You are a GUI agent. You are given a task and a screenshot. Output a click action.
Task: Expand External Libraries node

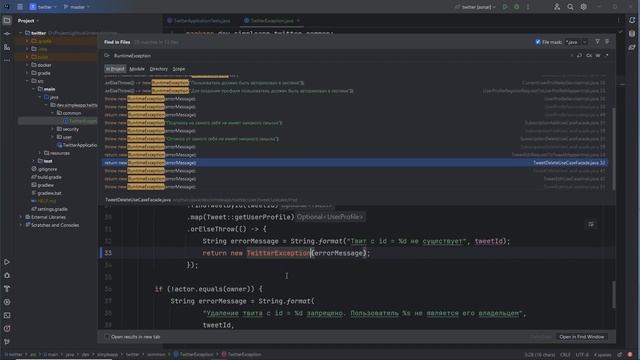coord(21,217)
